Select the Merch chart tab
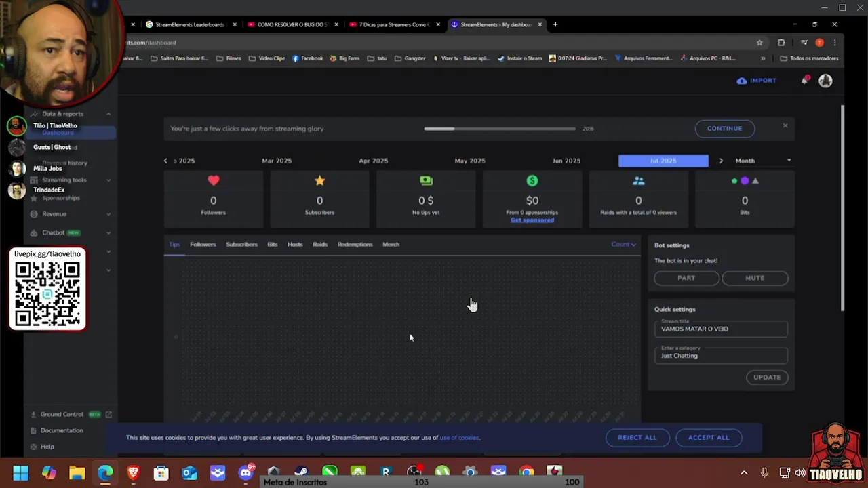The width and height of the screenshot is (868, 488). (391, 244)
